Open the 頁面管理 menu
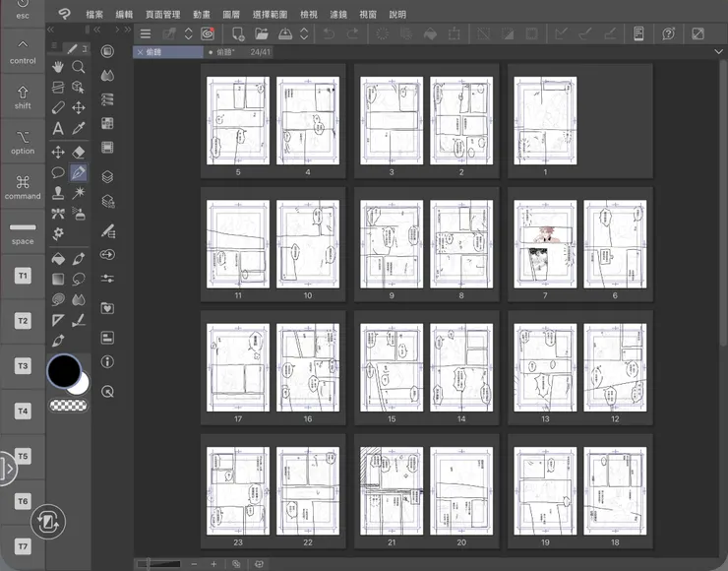This screenshot has width=728, height=571. pos(162,14)
